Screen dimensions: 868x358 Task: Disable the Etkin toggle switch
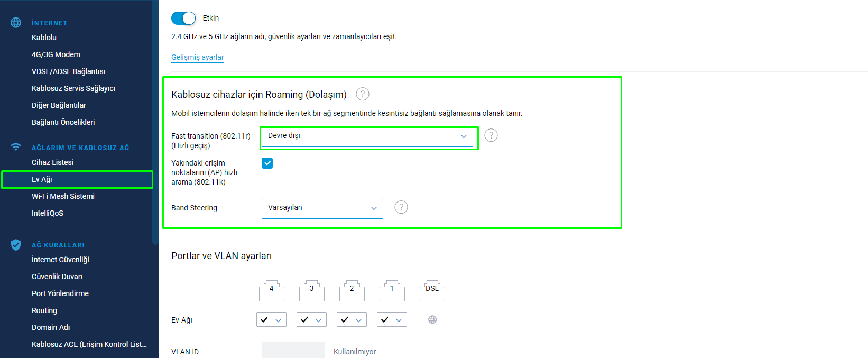(x=183, y=18)
